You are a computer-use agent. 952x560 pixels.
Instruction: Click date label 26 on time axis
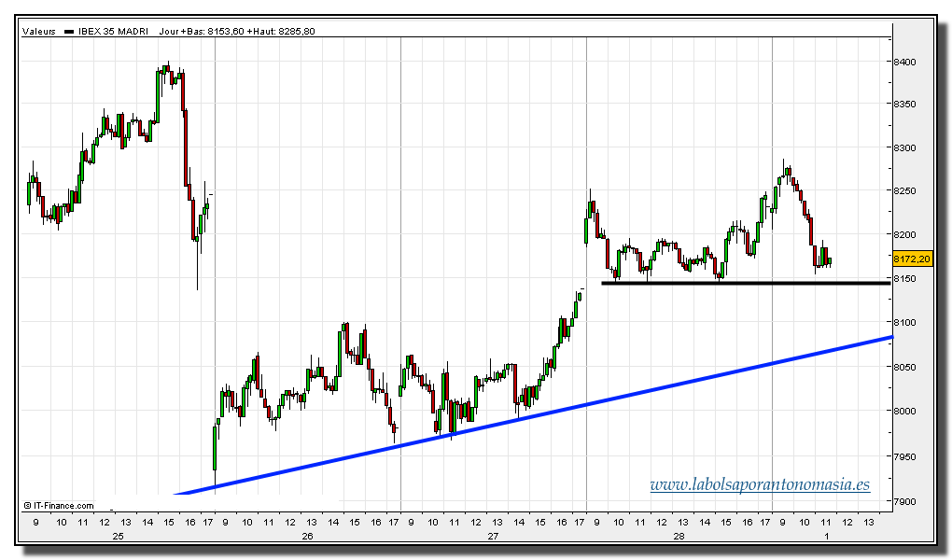307,536
